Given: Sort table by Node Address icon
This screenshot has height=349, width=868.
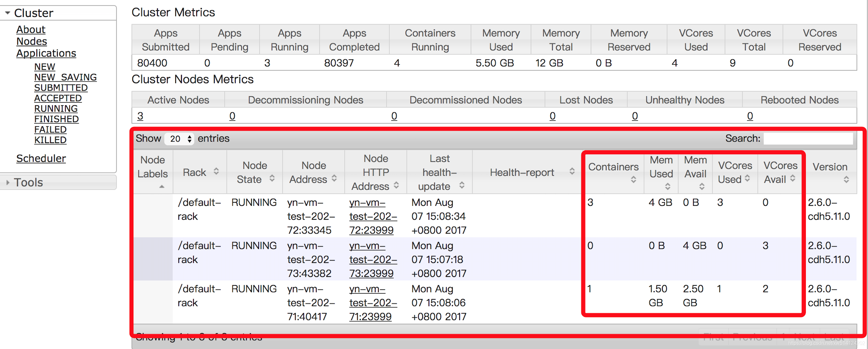Looking at the screenshot, I should 334,178.
